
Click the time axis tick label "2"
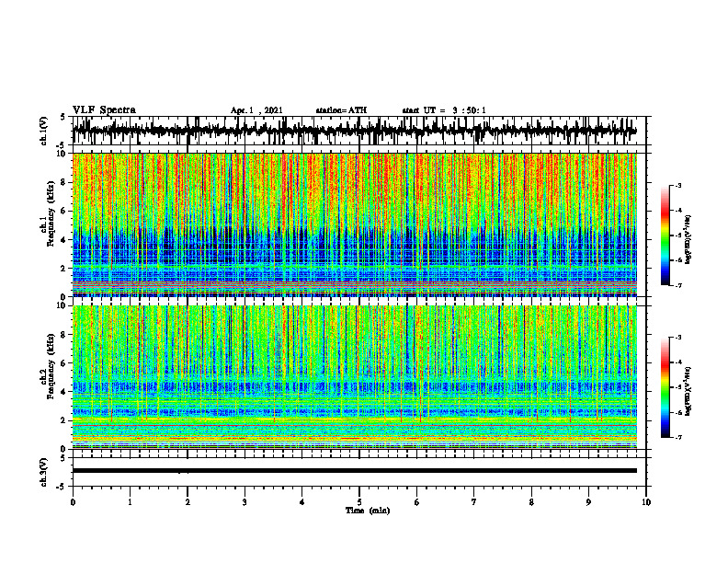pyautogui.click(x=188, y=501)
